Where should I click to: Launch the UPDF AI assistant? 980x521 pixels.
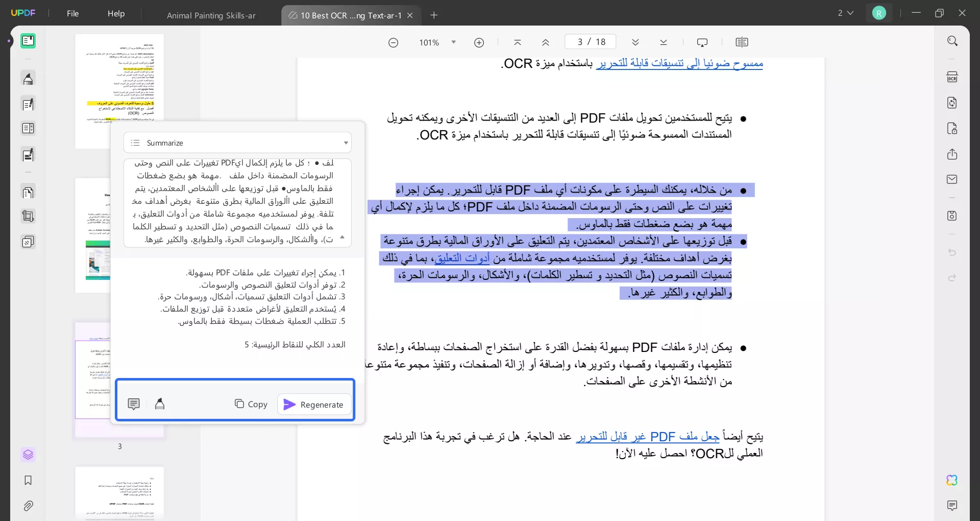[x=952, y=480]
